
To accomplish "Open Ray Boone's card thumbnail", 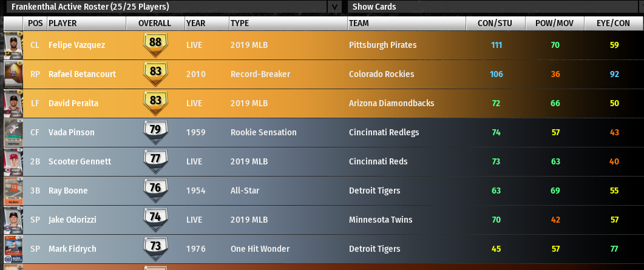I will 13,191.
